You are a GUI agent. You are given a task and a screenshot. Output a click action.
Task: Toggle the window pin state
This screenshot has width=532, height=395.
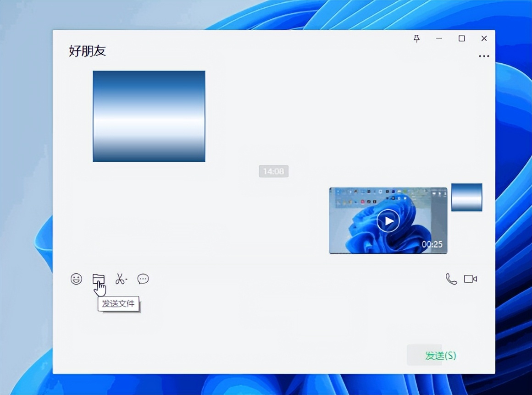point(416,39)
